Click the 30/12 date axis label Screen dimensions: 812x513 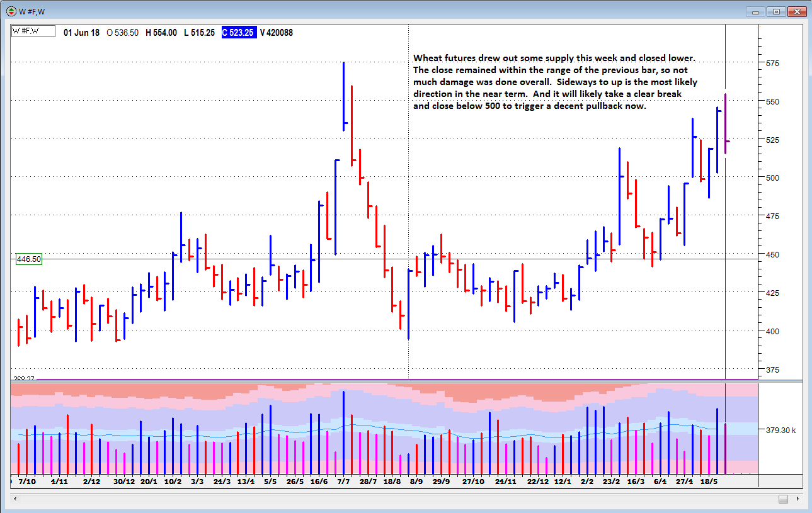pos(124,482)
